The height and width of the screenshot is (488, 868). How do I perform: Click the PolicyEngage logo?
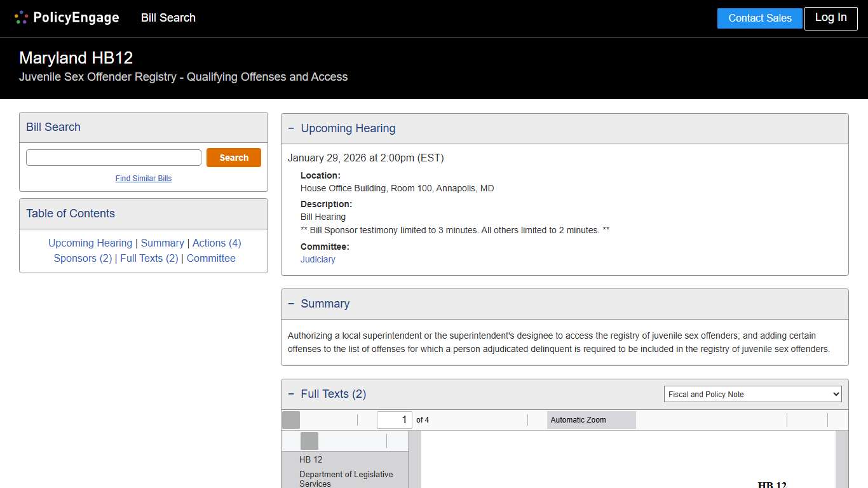[67, 18]
